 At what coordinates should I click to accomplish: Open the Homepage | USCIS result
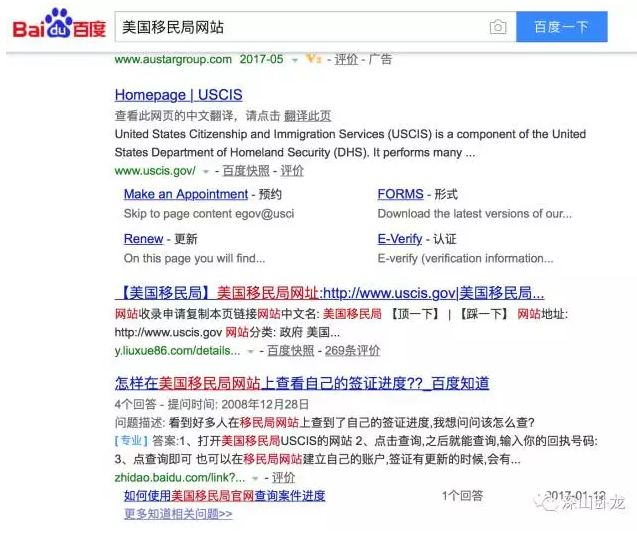pyautogui.click(x=178, y=95)
